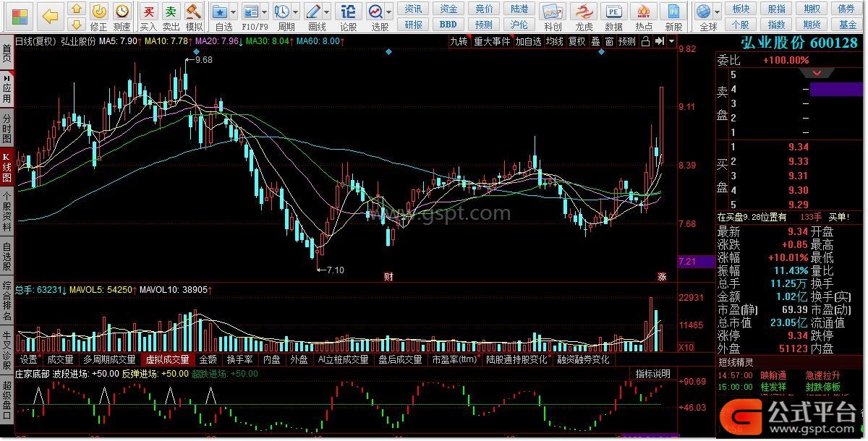
Task: Toggle 窗 multi-window mode
Action: click(x=610, y=41)
